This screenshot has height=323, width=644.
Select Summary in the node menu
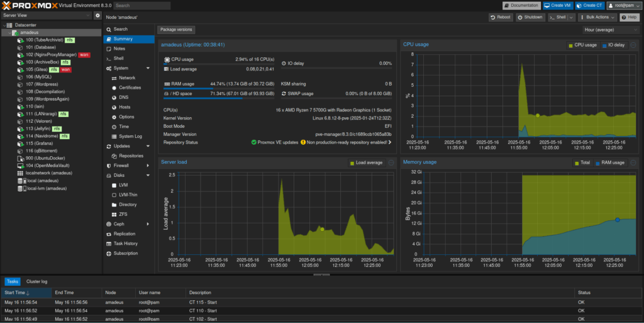pos(123,39)
